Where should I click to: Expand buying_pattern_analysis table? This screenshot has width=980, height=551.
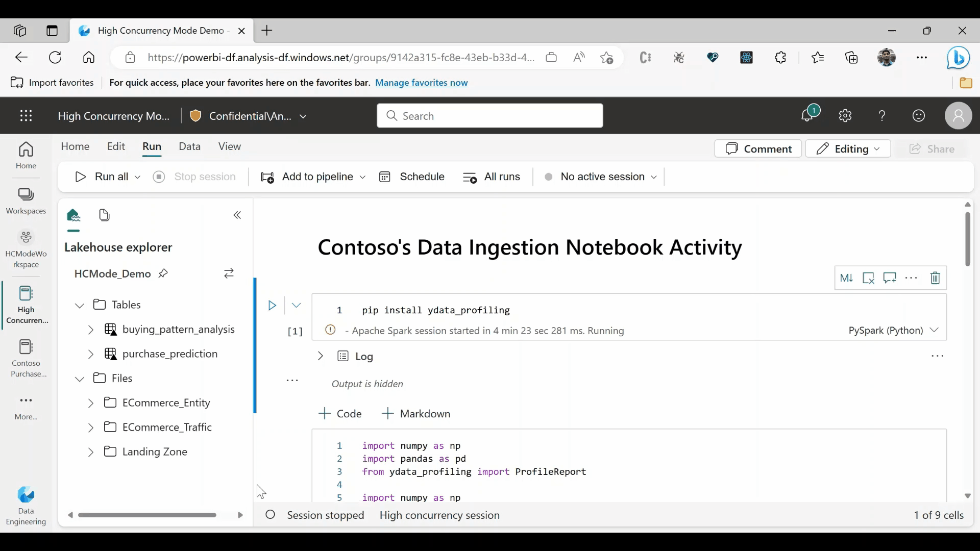point(90,330)
